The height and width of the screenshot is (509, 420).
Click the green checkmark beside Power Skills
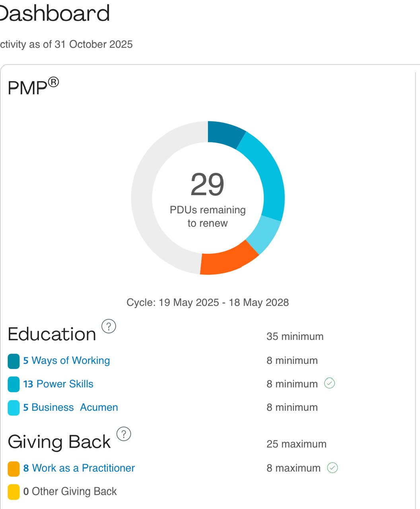329,383
